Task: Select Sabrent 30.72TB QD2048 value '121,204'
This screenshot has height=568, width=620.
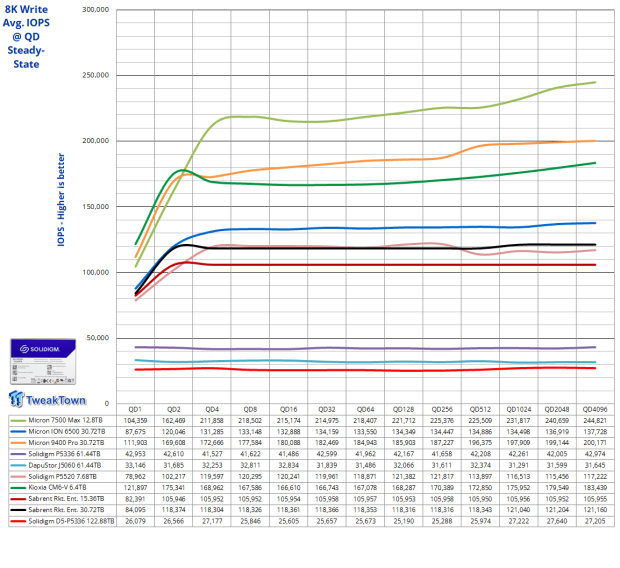Action: tap(557, 510)
